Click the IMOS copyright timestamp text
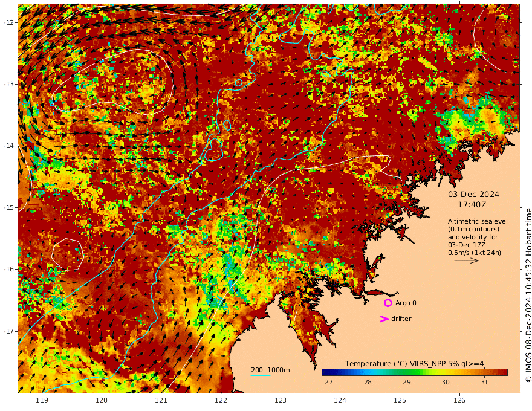This screenshot has height=411, width=532. (x=528, y=296)
